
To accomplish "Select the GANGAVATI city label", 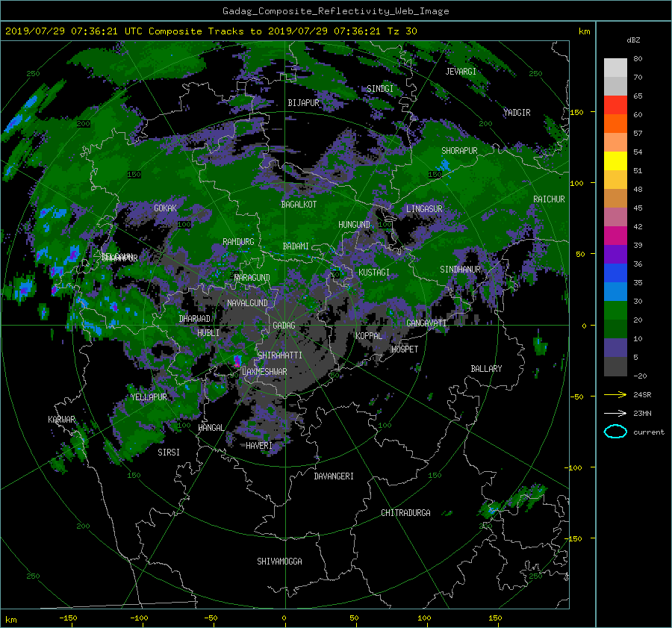I will point(426,323).
